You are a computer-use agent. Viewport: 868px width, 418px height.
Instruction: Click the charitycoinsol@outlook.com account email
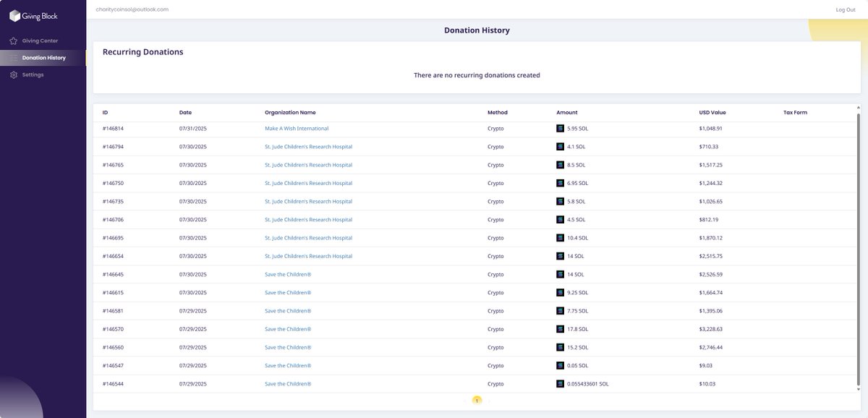[132, 9]
